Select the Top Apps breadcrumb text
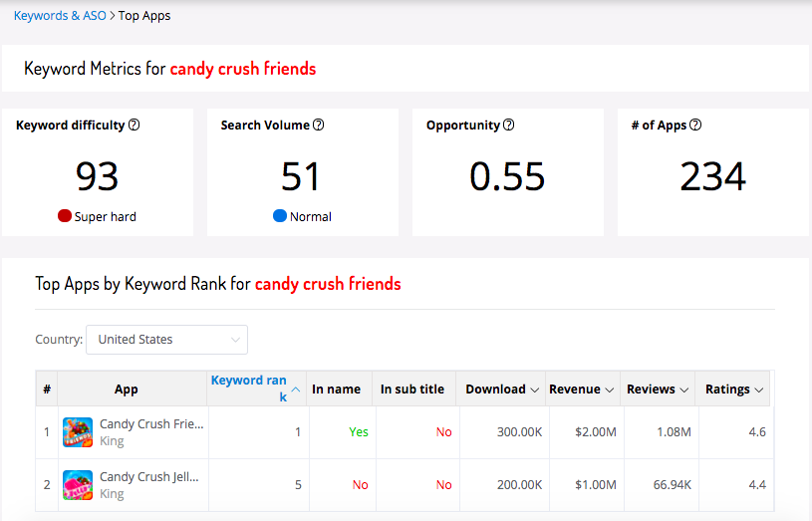Screen dimensions: 812x521 click(144, 16)
